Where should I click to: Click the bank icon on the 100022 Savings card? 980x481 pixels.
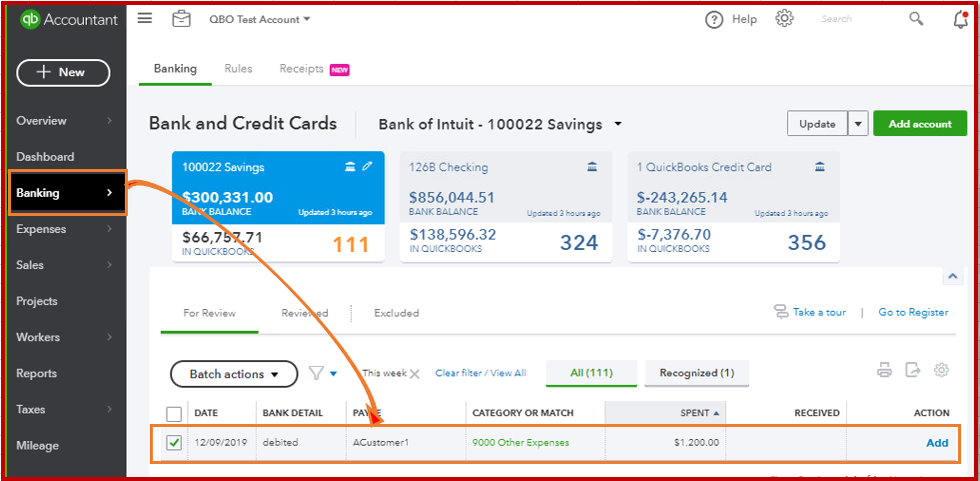[351, 166]
